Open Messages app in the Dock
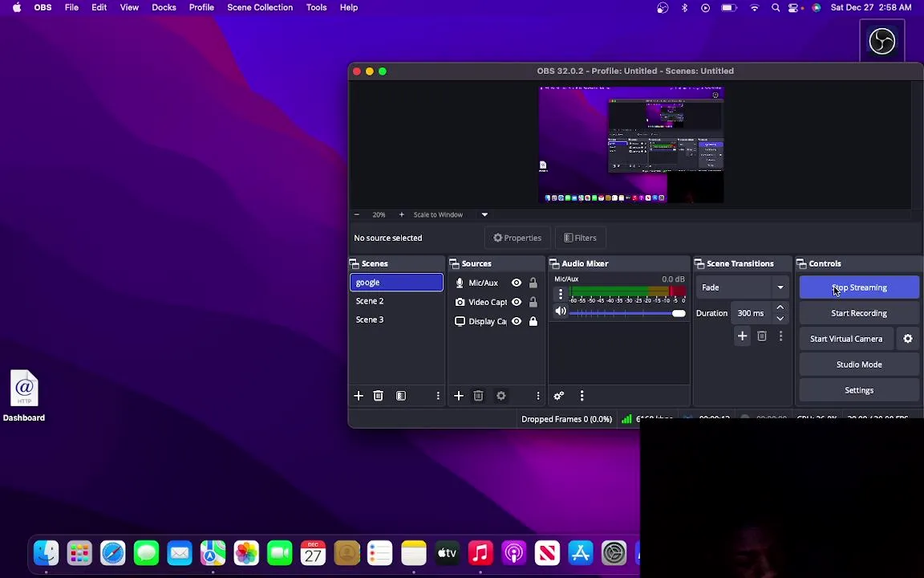 [x=146, y=553]
